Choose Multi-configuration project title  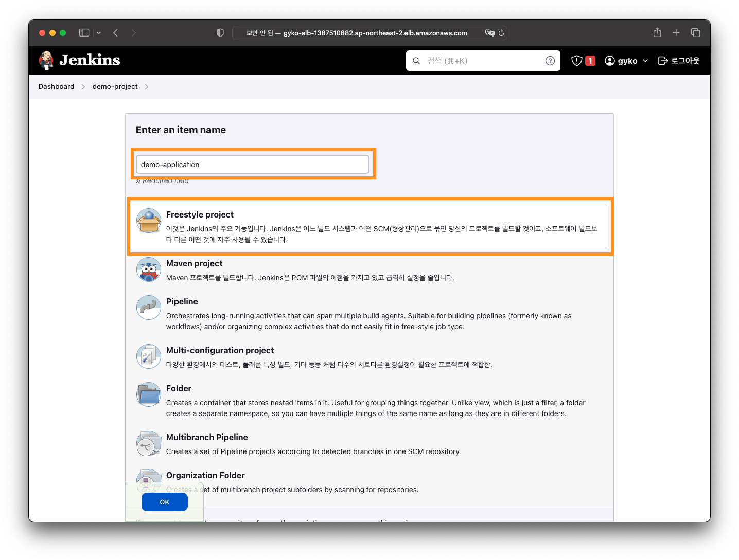click(220, 350)
